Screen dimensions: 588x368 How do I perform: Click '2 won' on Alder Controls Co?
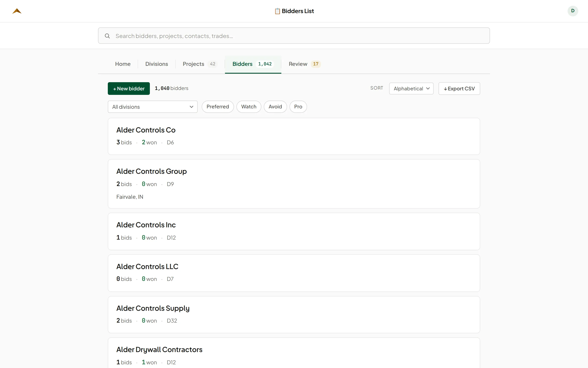(x=149, y=142)
